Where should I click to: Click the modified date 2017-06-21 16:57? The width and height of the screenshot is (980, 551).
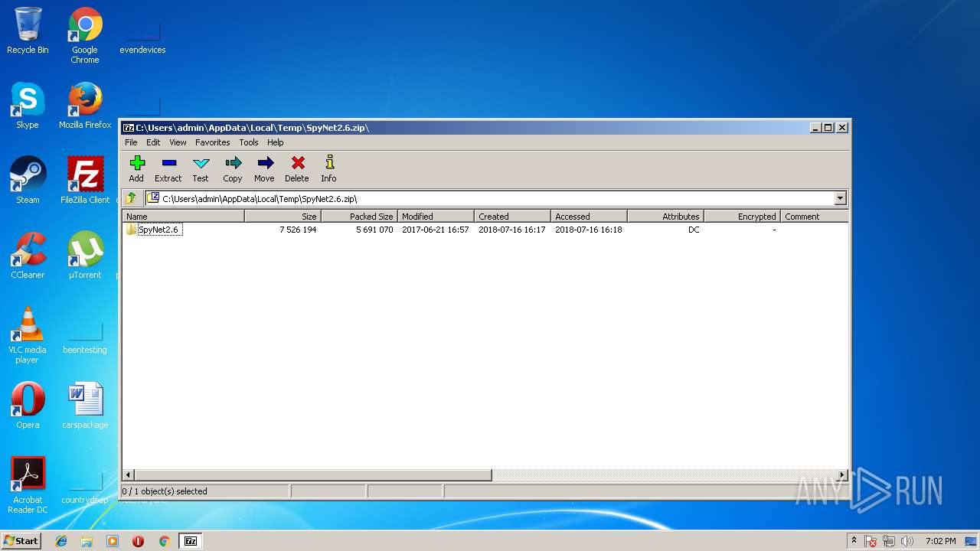tap(435, 230)
